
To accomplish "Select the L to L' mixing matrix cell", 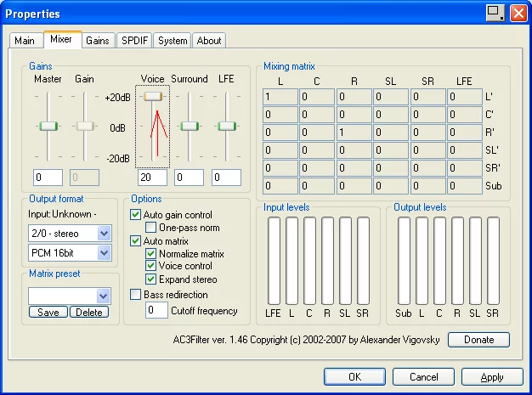I will point(280,97).
